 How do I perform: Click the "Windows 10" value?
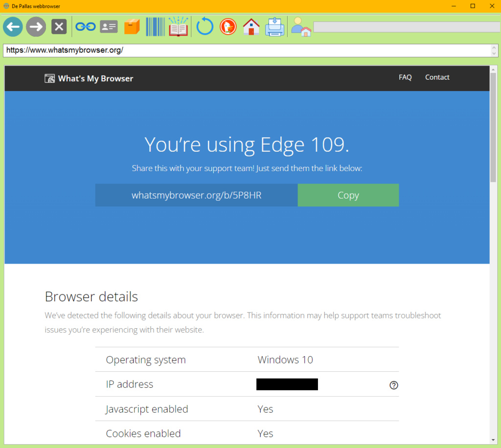tap(285, 360)
